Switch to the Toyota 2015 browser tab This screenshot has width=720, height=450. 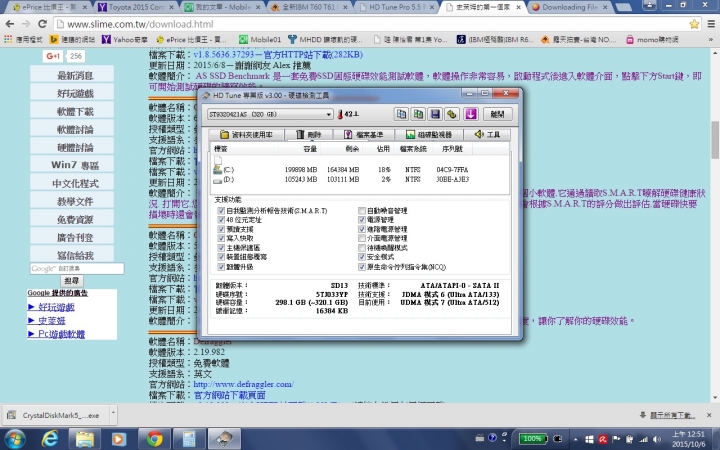coord(136,7)
